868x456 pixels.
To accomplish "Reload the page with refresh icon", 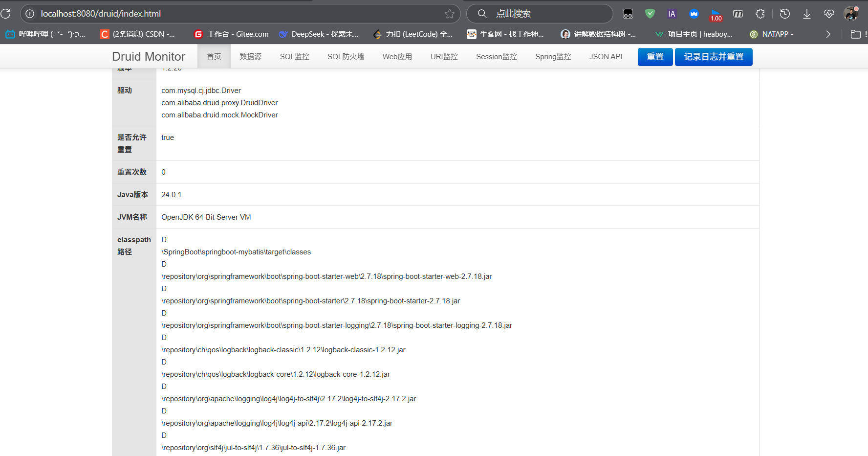I will (5, 14).
